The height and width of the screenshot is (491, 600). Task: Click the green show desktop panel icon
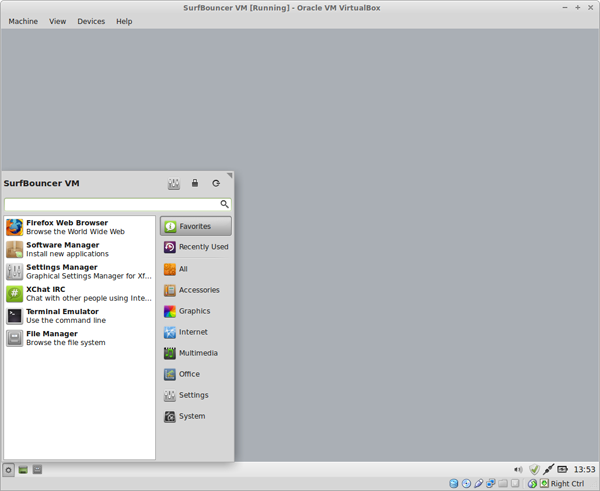23,470
